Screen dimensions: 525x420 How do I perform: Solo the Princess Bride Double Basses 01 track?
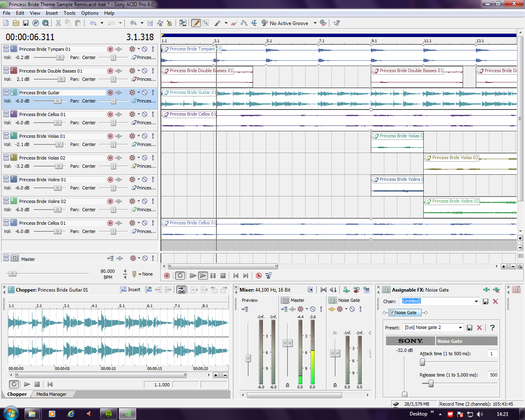(153, 71)
